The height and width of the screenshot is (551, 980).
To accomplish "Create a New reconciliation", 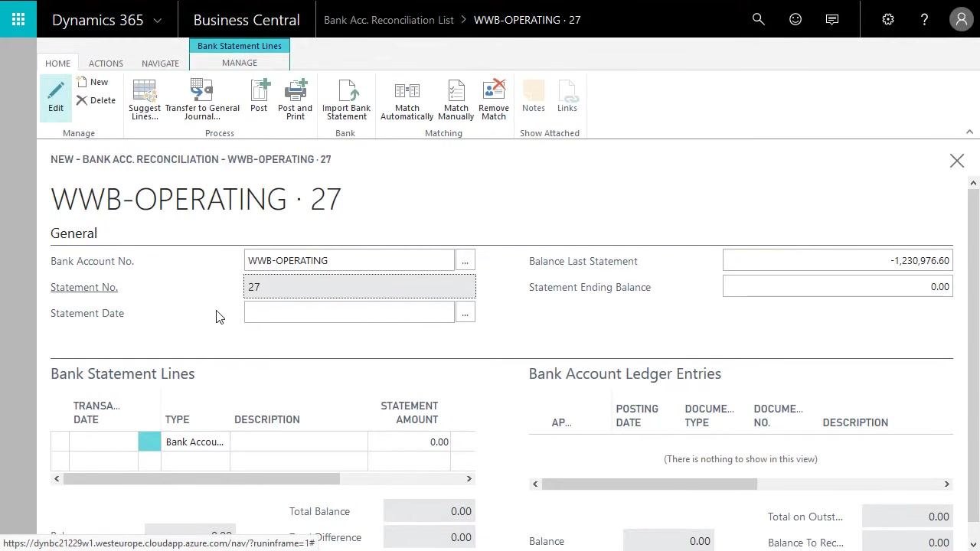I will click(x=92, y=82).
